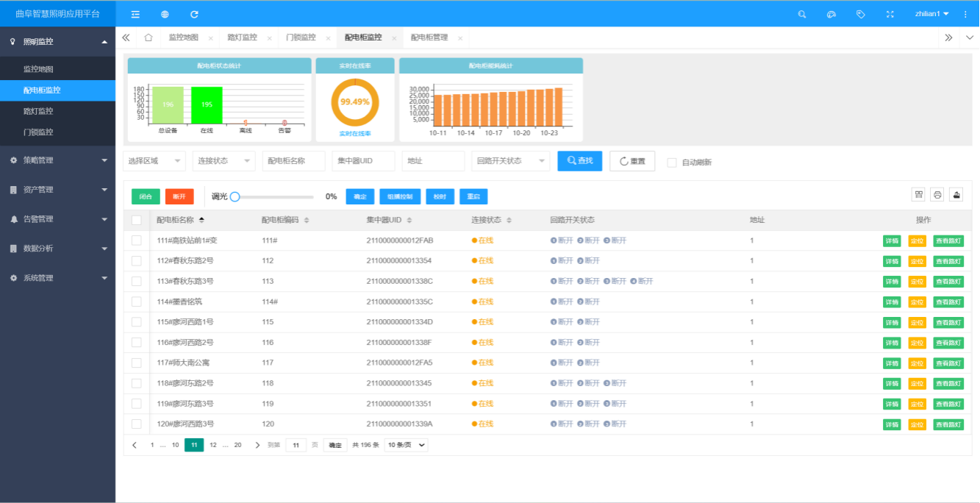Image resolution: width=980 pixels, height=503 pixels.
Task: Open the 选择区域 dropdown
Action: pos(154,161)
